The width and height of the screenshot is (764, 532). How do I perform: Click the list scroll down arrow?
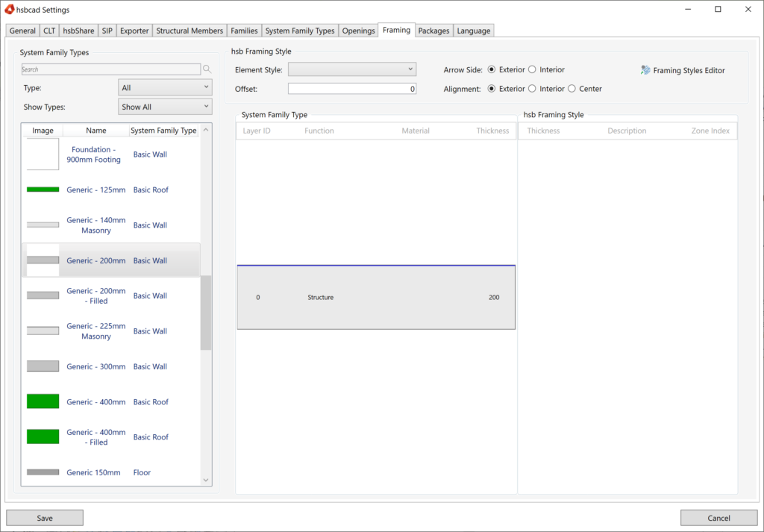[206, 480]
